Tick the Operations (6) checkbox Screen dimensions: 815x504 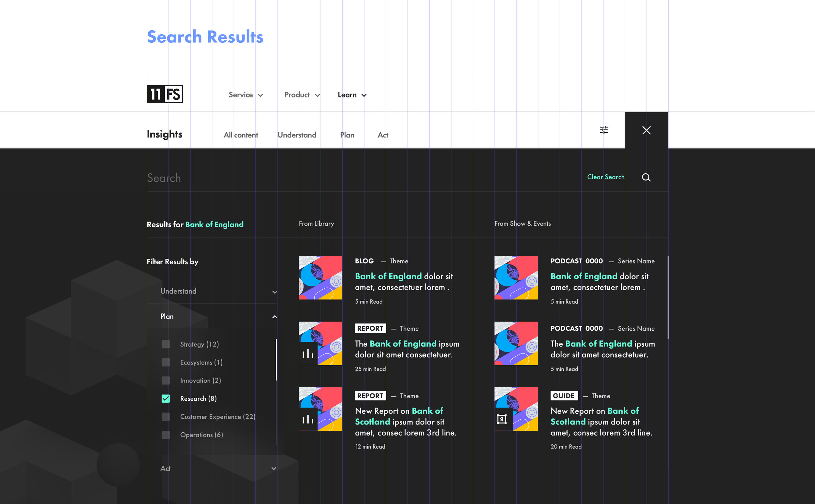166,435
